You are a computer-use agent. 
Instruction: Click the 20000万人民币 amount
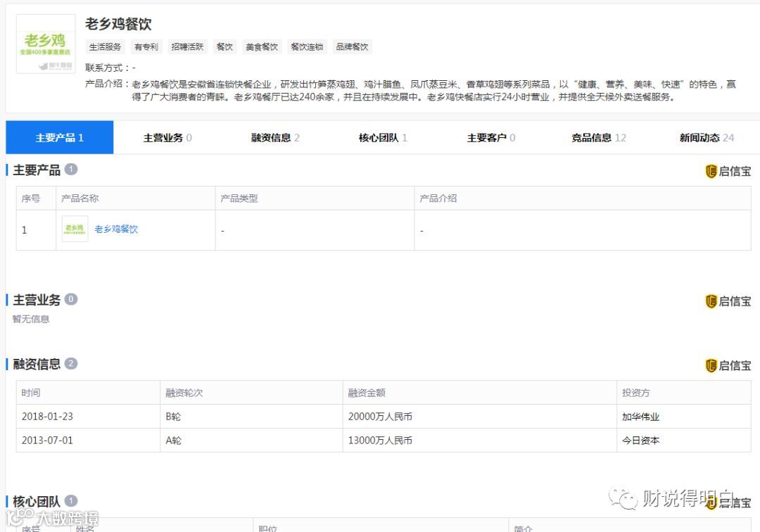380,417
